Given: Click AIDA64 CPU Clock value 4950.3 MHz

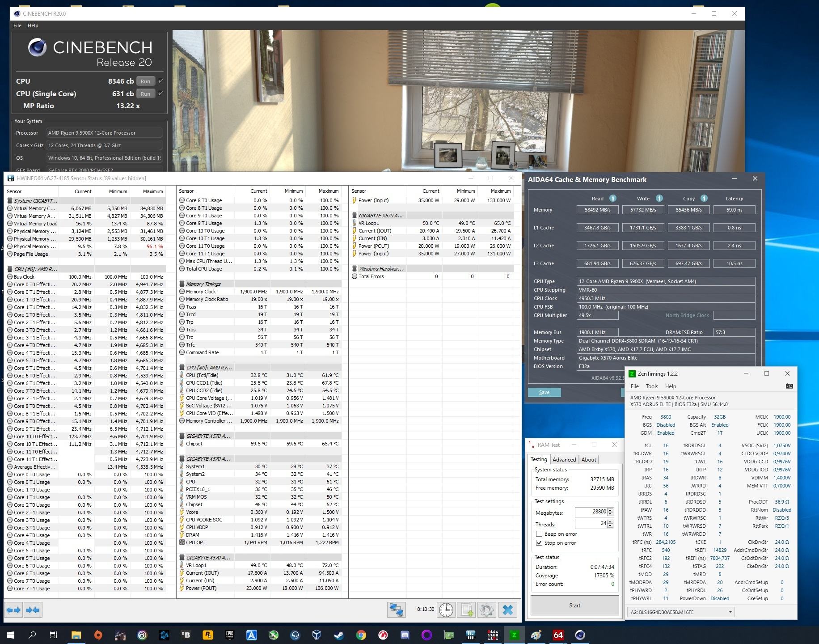Looking at the screenshot, I should [666, 298].
